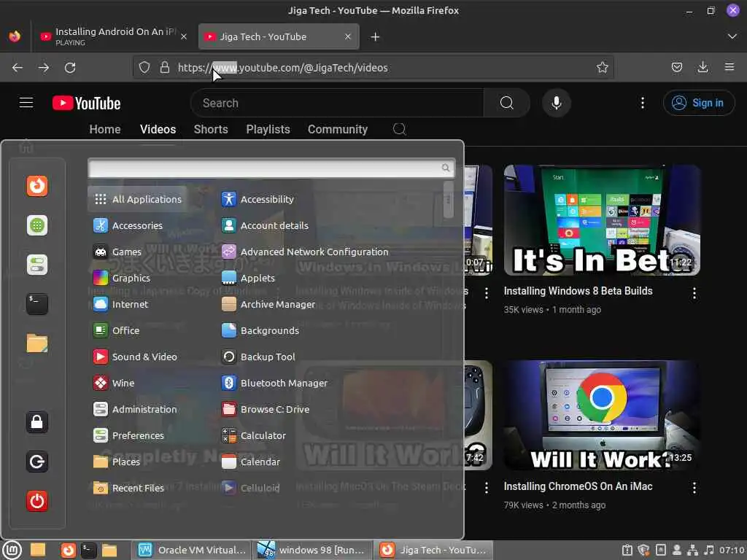
Task: Open Bluetooth Manager
Action: tap(274, 382)
